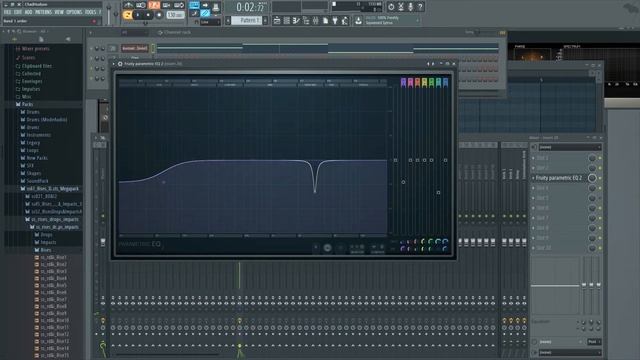Adjust Fruity parametric EQ 2 slot mix knob

point(592,178)
